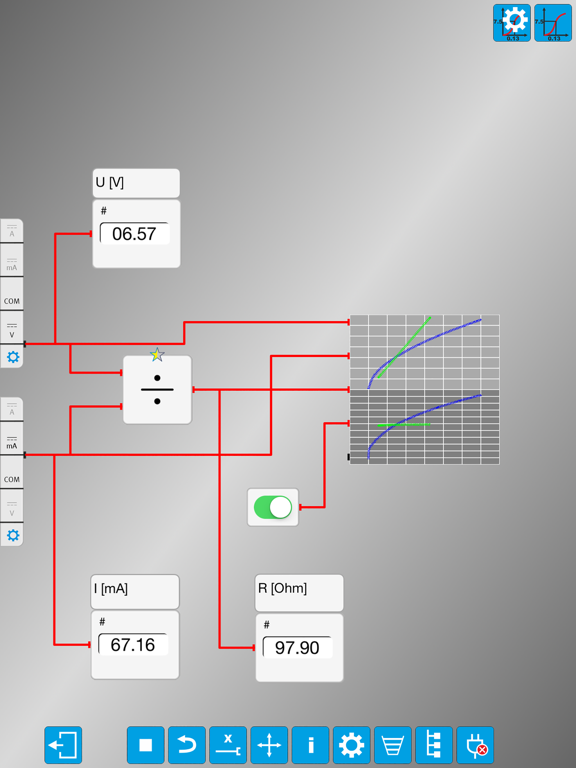Click the undo arrow icon
Image resolution: width=576 pixels, height=768 pixels.
(x=187, y=745)
